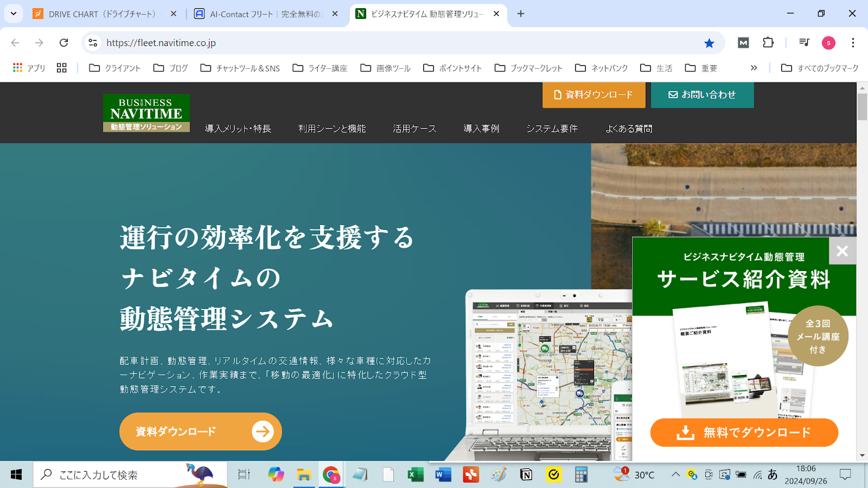Open the ブックマークレット bookmark folder
Screen dimensions: 868x488
pos(528,68)
